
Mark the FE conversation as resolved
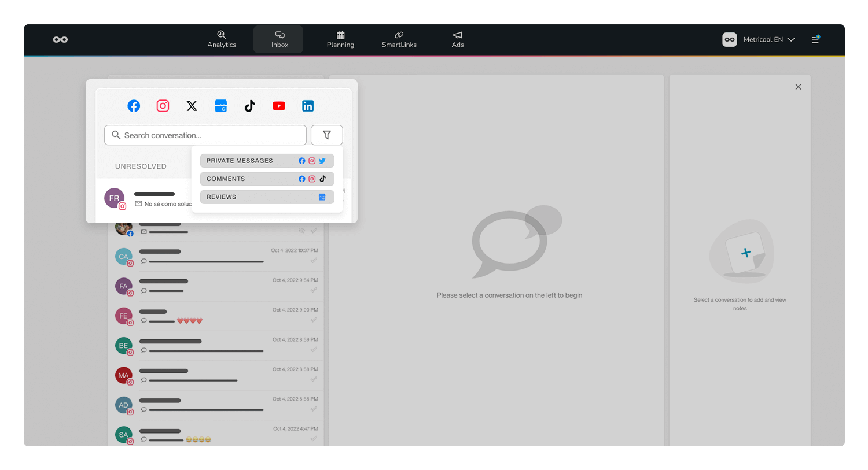314,320
